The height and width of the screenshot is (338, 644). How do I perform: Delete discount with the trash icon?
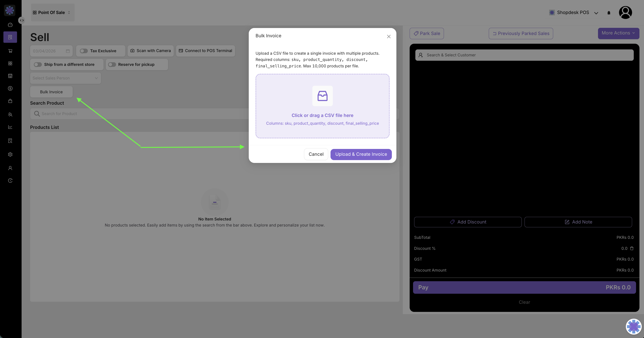(632, 248)
